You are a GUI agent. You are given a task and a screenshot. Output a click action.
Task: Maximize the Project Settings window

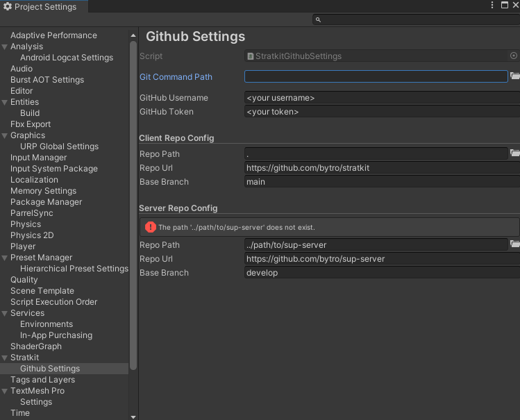pos(505,5)
